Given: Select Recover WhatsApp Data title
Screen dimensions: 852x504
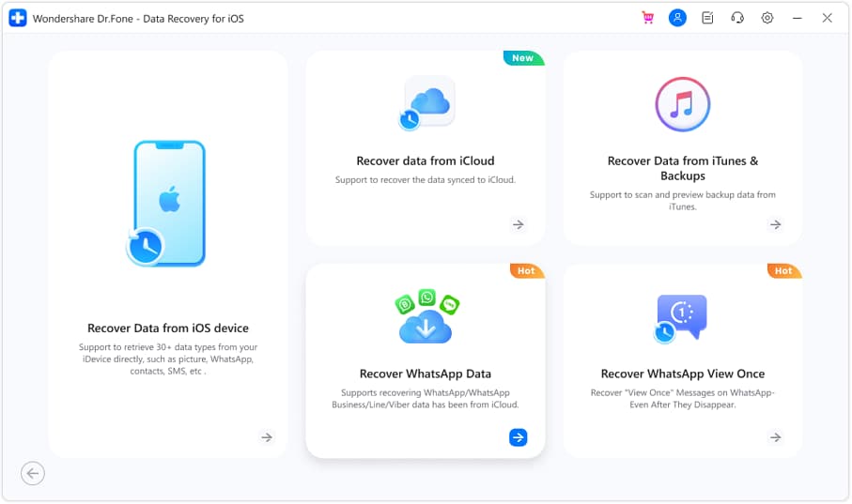Looking at the screenshot, I should (x=426, y=374).
